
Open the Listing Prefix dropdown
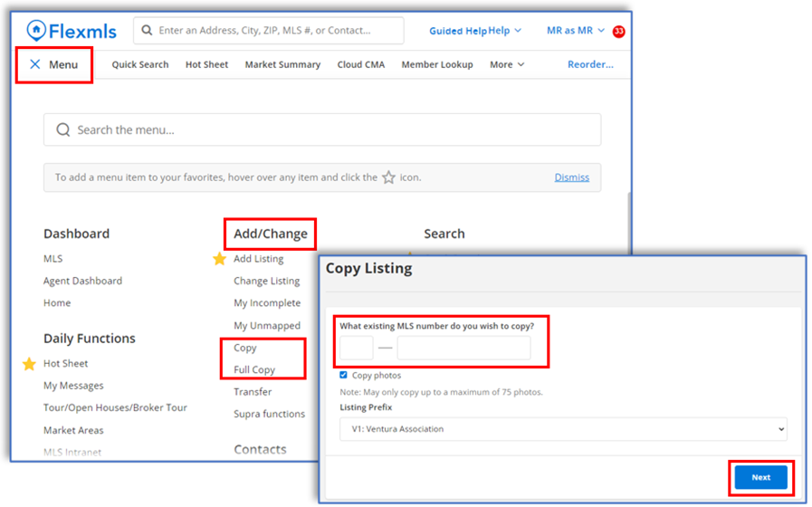(563, 429)
